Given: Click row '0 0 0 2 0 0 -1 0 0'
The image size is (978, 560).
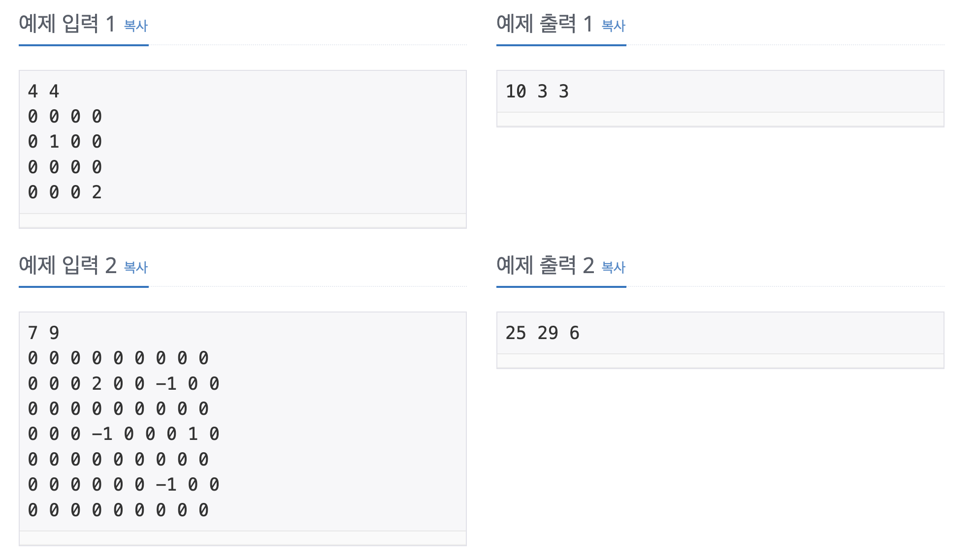Looking at the screenshot, I should click(124, 384).
